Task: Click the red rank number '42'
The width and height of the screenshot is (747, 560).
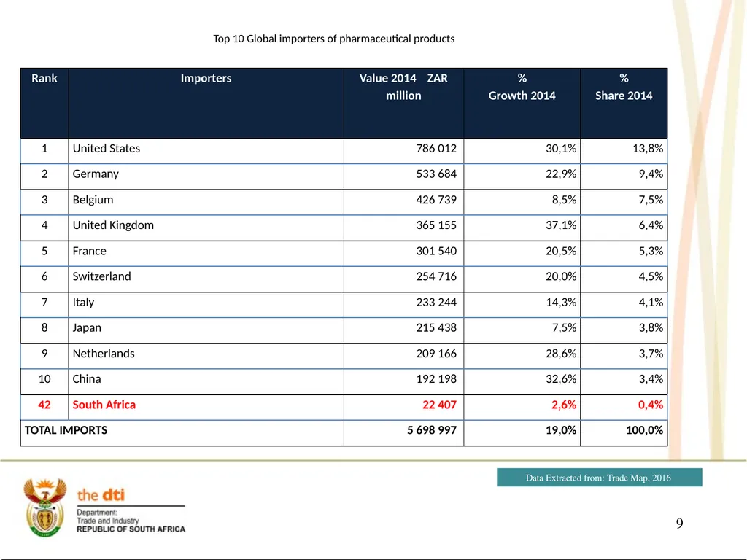Action: click(44, 405)
